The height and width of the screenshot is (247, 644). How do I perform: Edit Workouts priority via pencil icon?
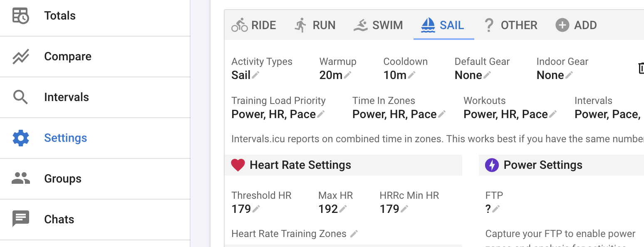point(553,114)
